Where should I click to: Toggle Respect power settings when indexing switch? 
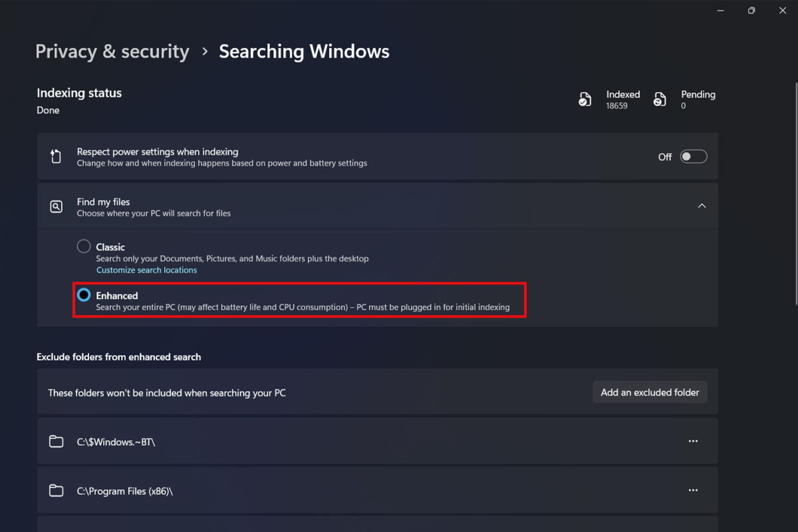[693, 157]
